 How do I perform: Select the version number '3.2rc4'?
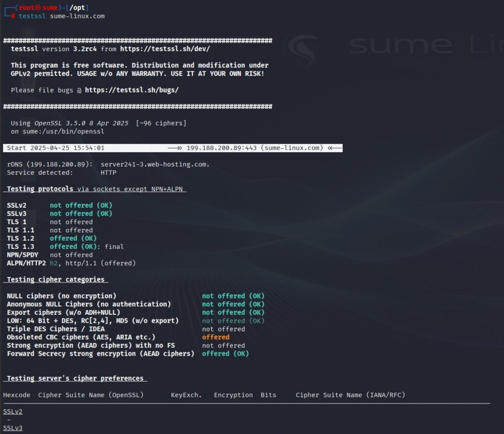click(x=85, y=49)
